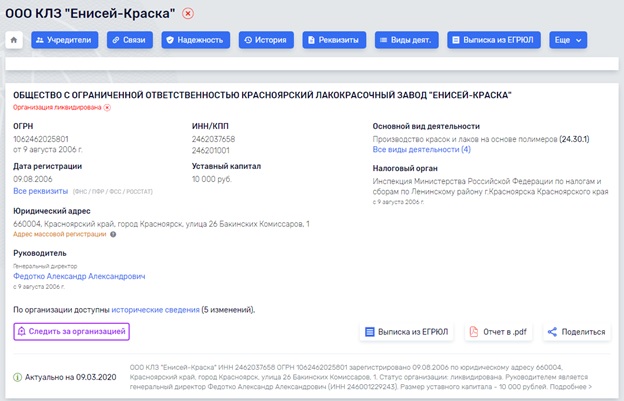Expand the Еще dropdown menu
This screenshot has height=401, width=624.
click(568, 40)
